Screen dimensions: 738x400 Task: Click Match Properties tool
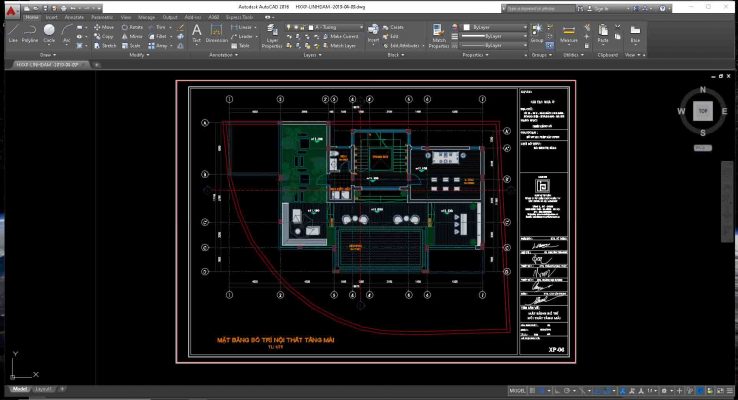point(439,36)
